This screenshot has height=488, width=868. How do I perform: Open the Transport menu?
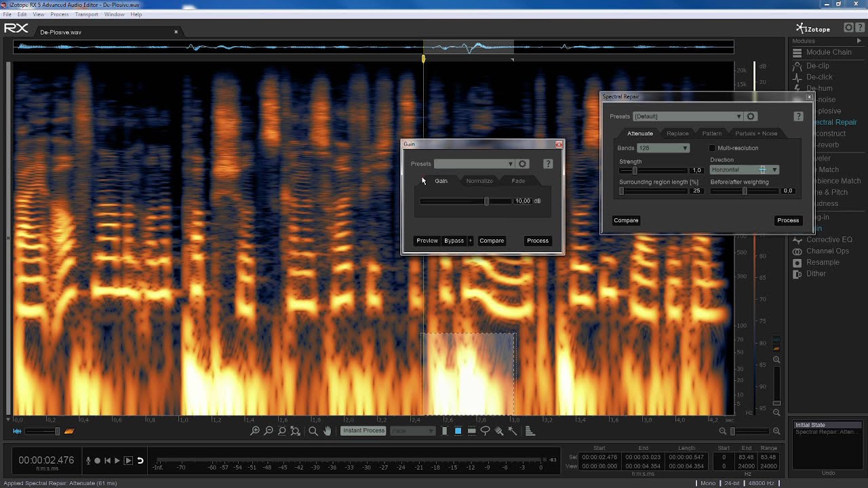click(87, 14)
